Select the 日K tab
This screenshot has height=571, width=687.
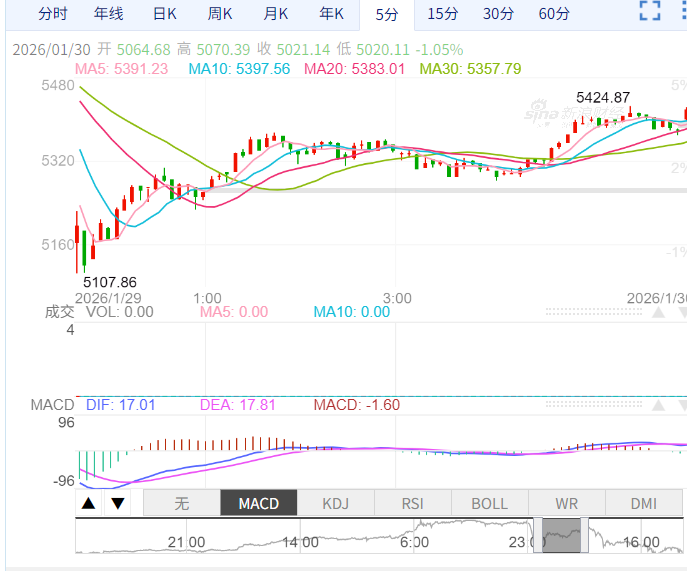(165, 14)
